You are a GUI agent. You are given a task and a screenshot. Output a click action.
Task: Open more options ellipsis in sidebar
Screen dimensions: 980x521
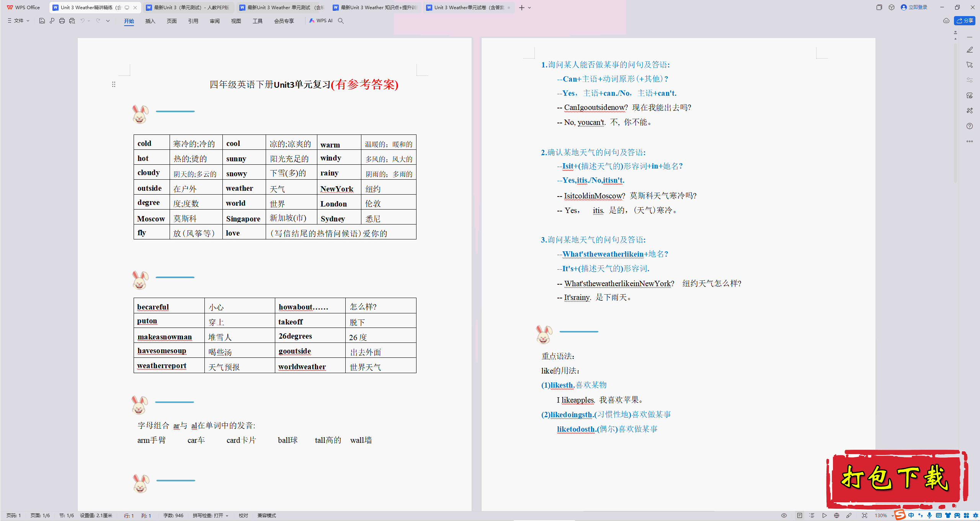970,141
